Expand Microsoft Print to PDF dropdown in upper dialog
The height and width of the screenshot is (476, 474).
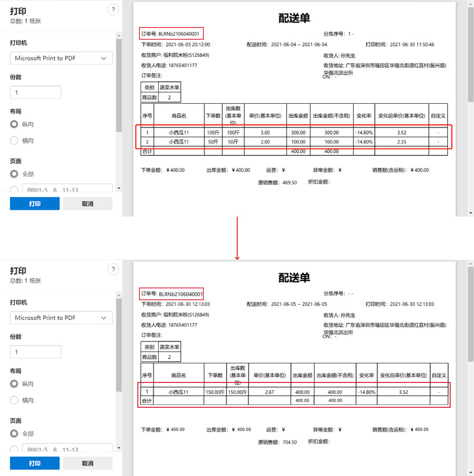point(61,58)
